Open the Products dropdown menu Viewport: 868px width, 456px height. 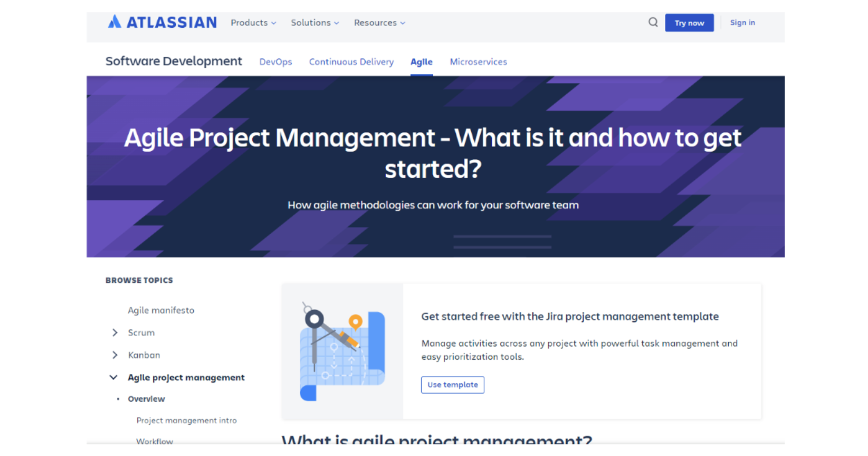[x=253, y=23]
